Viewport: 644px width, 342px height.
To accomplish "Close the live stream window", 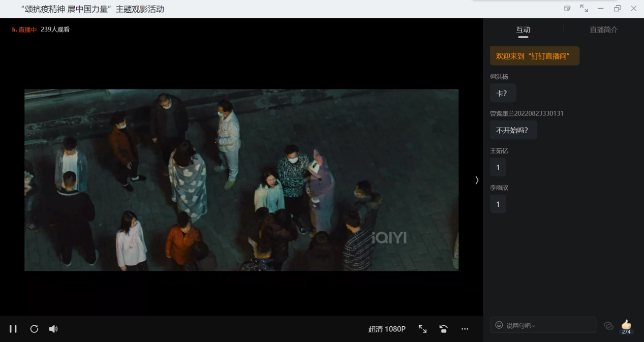I will point(634,8).
